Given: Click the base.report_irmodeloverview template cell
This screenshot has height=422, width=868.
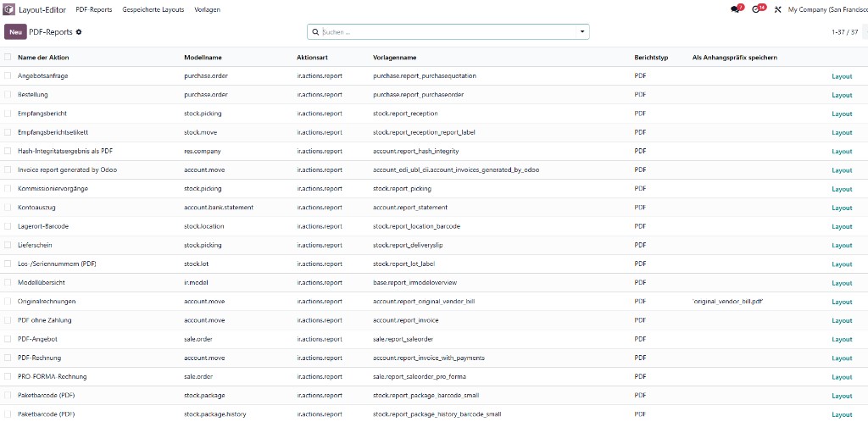Looking at the screenshot, I should [x=415, y=283].
